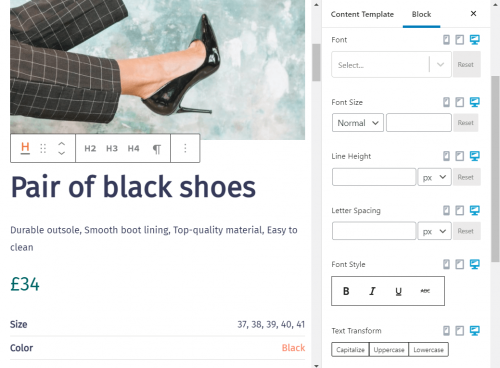This screenshot has height=368, width=500.
Task: Select desktop device icon for Font Style
Action: point(475,264)
